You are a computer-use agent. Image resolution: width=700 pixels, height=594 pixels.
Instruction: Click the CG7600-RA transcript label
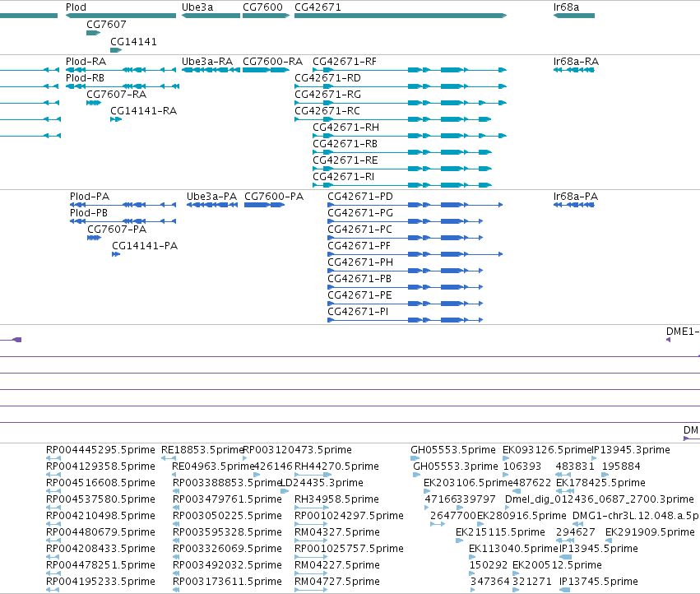(x=272, y=62)
